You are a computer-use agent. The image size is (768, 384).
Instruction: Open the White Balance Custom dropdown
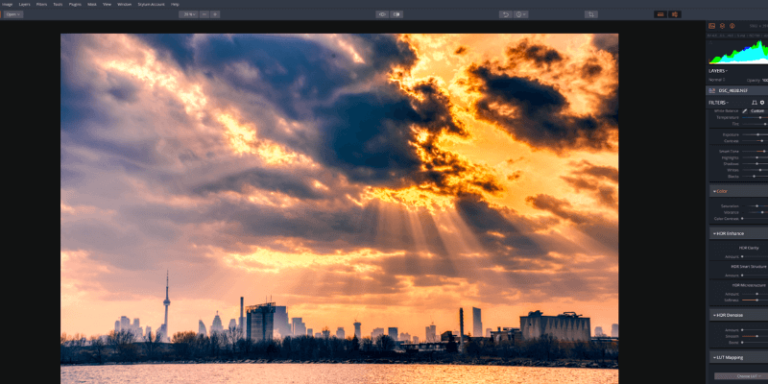758,111
